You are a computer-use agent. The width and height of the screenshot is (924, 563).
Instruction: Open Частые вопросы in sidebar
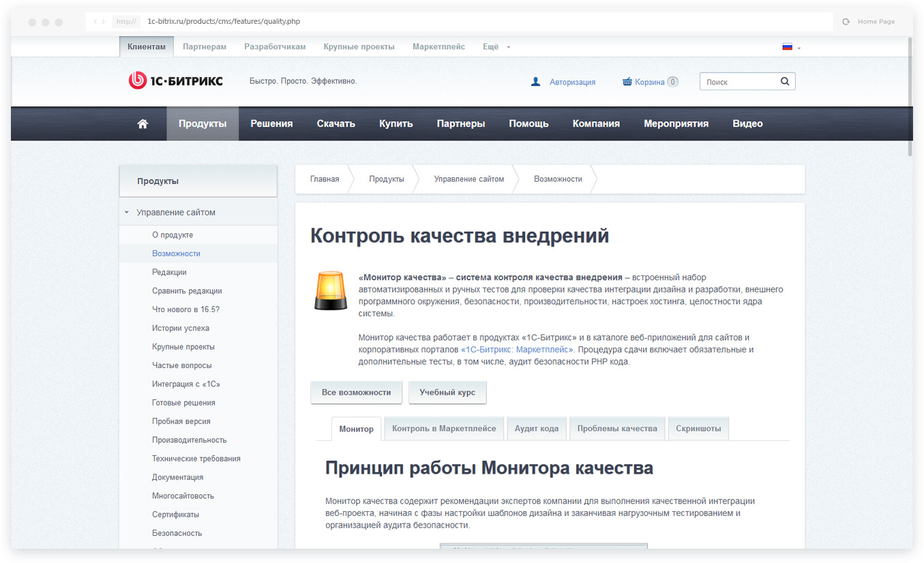click(x=182, y=365)
